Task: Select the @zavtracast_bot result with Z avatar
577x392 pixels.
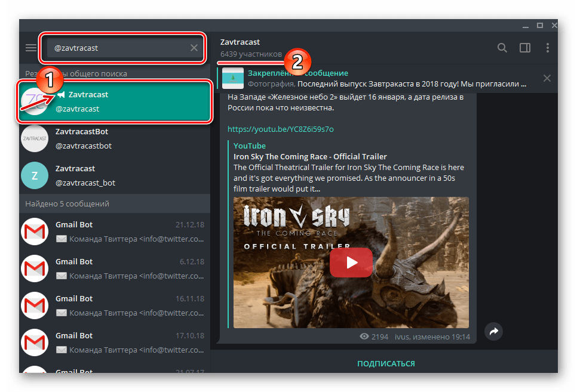Action: pos(115,175)
